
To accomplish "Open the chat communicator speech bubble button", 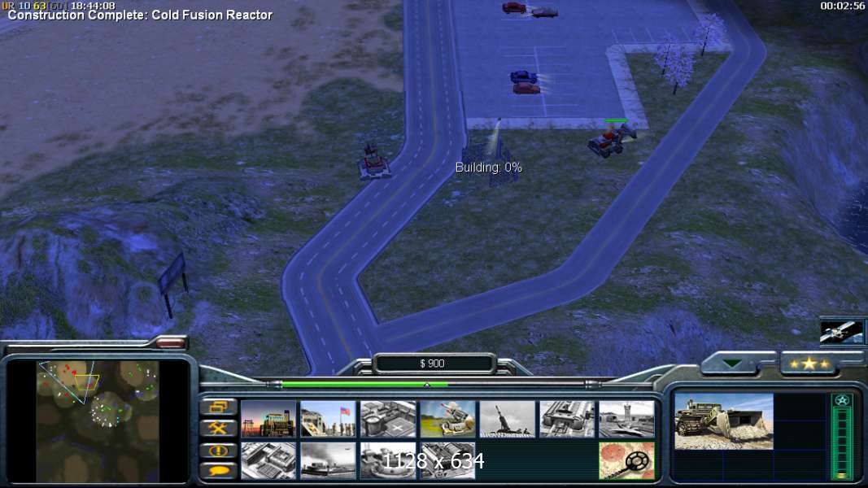I will tap(218, 471).
